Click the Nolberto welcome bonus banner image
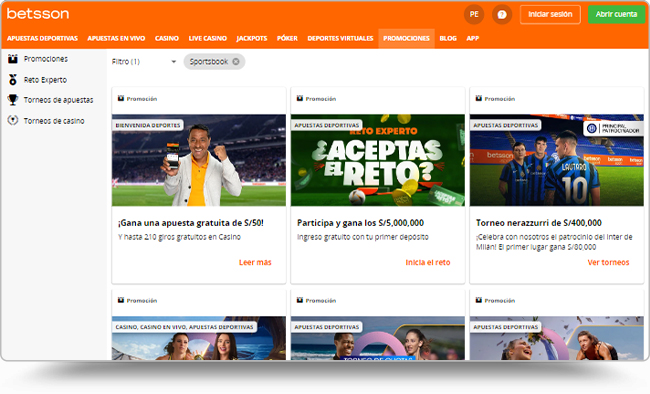Screen dimensions: 650x394 coord(199,160)
